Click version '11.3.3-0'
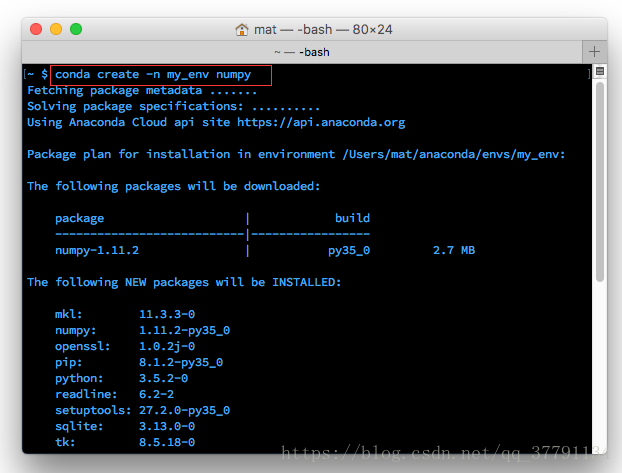Screen dimensions: 622x473 pos(167,314)
